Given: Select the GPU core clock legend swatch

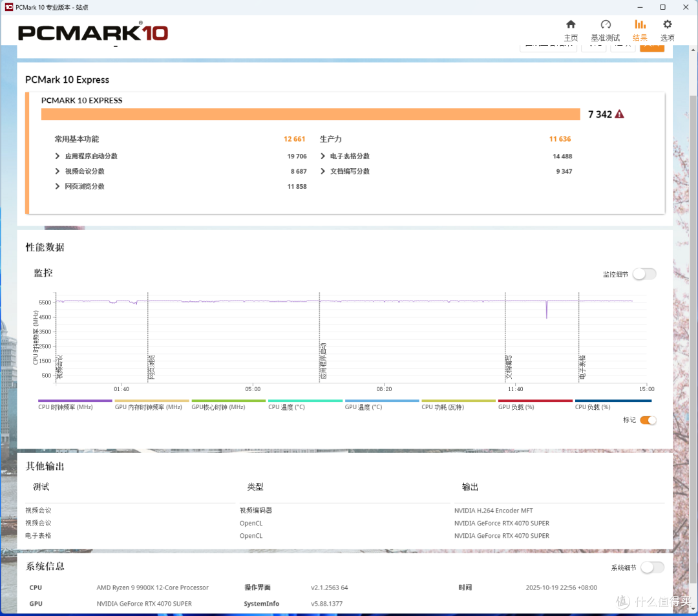Looking at the screenshot, I should point(228,401).
